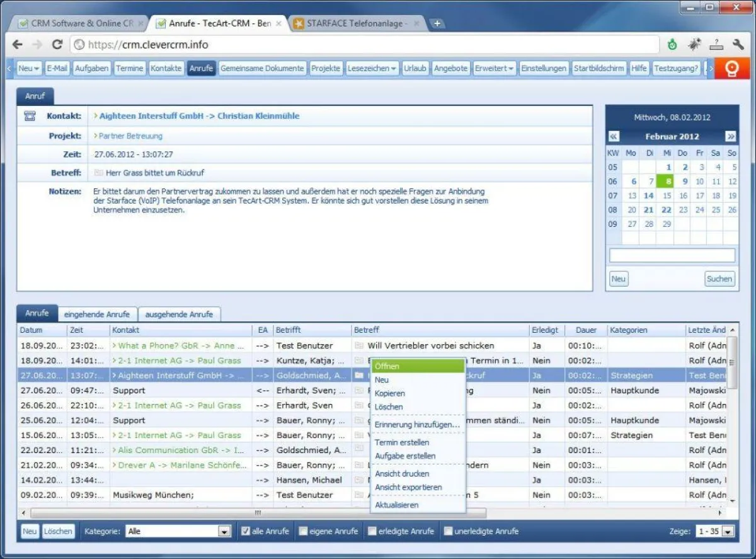The image size is (756, 559).
Task: Click the telephone icon beside Kontakt
Action: (30, 116)
